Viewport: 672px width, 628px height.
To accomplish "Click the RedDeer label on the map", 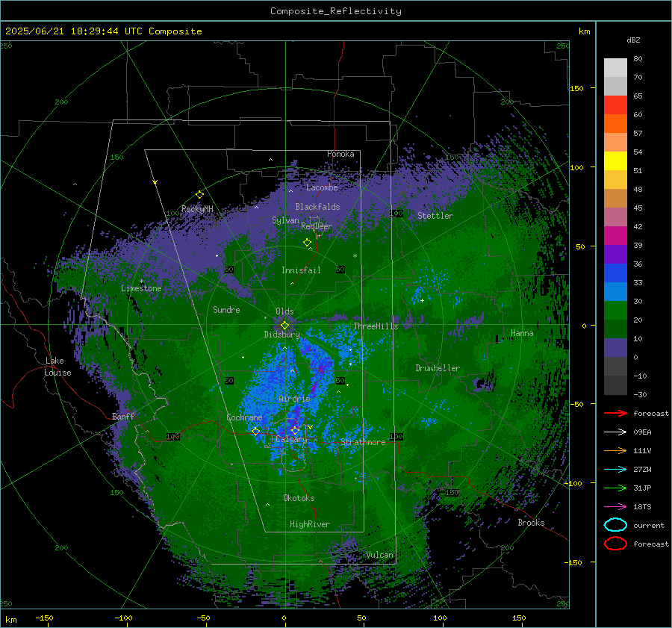I will [x=317, y=226].
